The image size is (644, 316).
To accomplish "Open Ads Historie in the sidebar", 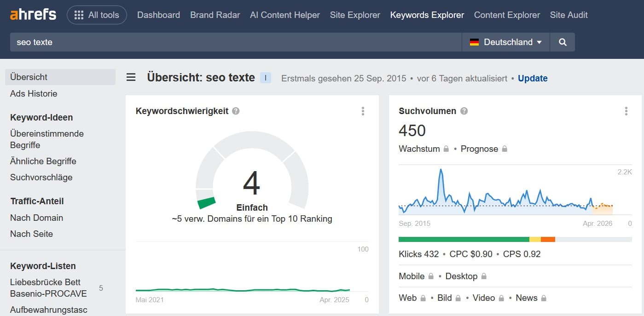I will 34,93.
